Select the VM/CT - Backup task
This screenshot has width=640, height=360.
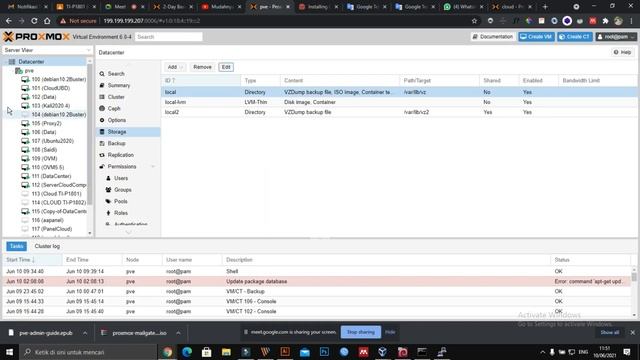coord(318,291)
